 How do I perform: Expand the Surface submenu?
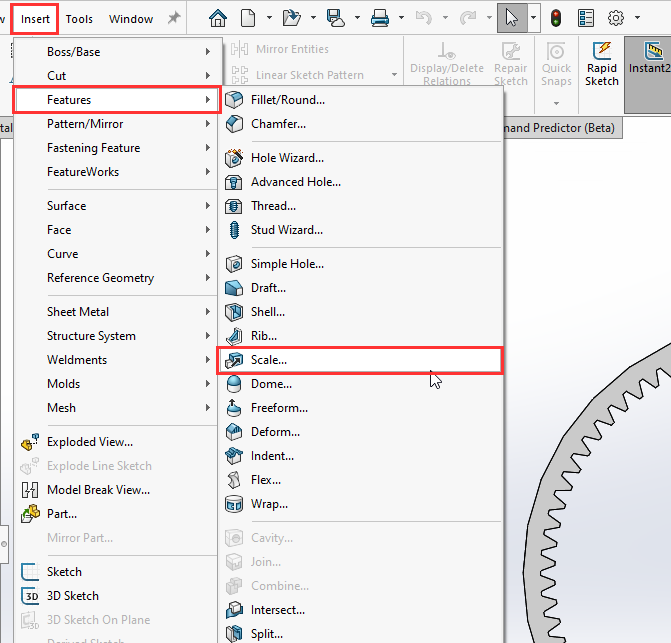[117, 206]
